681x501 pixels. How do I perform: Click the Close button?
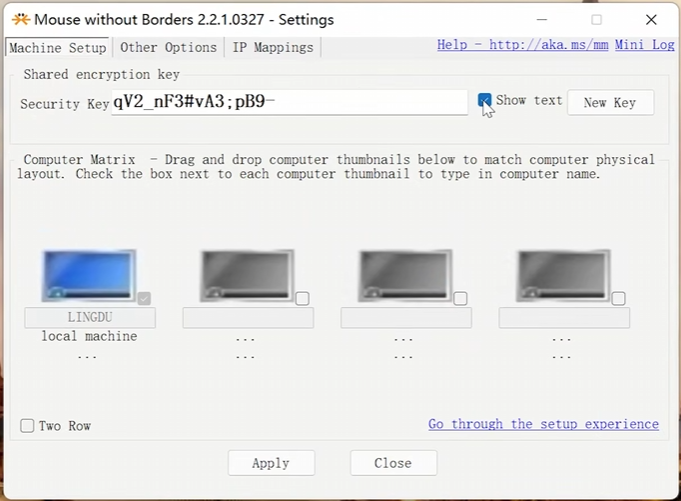pos(393,463)
